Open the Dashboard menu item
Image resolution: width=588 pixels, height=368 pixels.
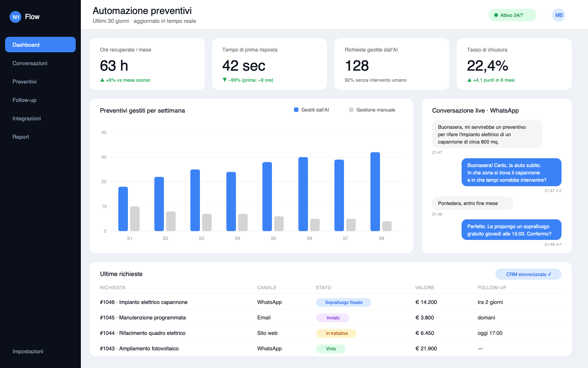40,45
